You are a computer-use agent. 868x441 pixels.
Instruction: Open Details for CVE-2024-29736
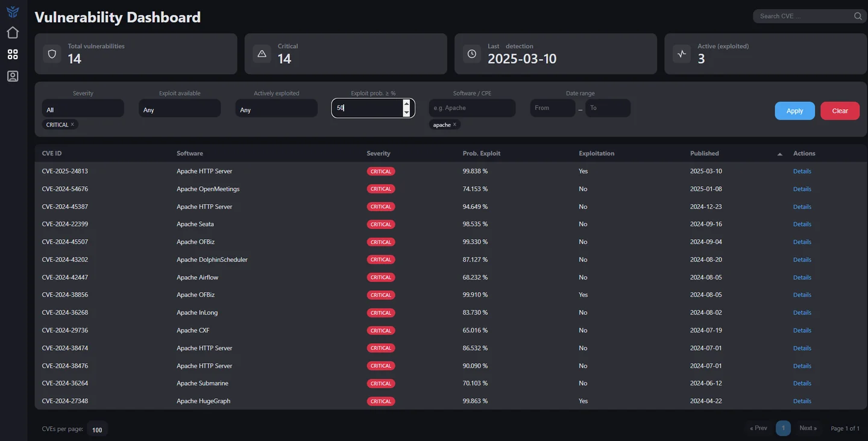802,331
